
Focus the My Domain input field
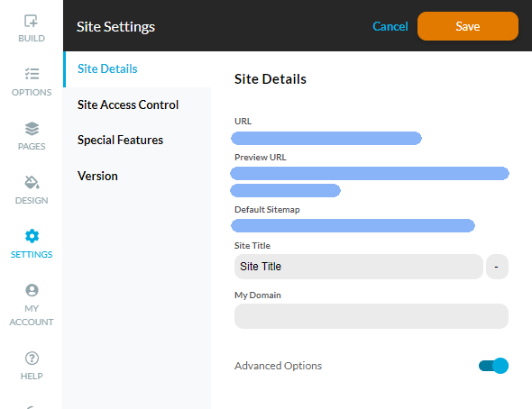pyautogui.click(x=371, y=316)
